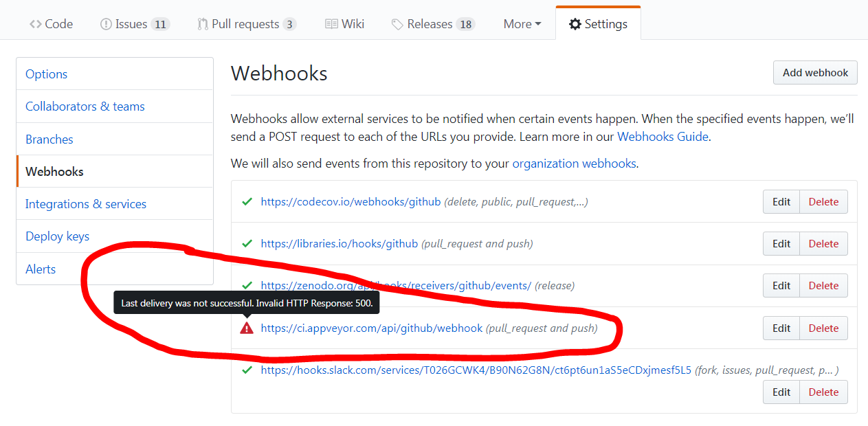This screenshot has height=426, width=868.
Task: Click the red warning triangle on the AppVeyor webhook
Action: coord(247,328)
